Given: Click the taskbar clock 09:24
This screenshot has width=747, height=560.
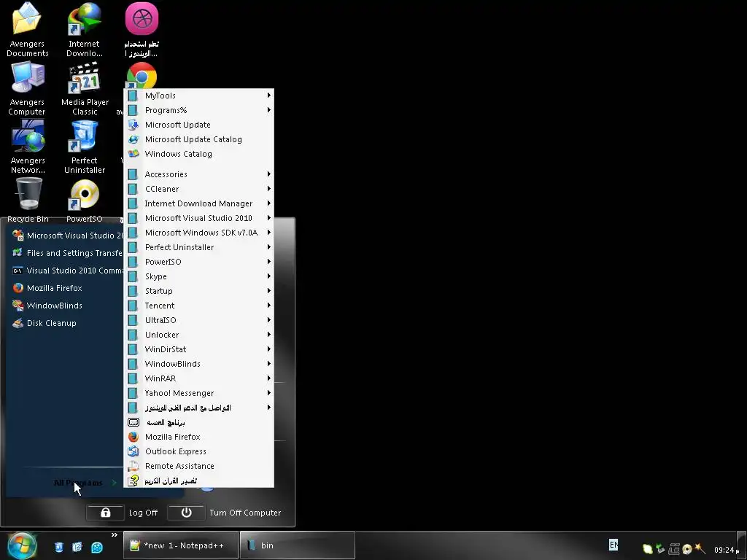Looking at the screenshot, I should tap(726, 550).
